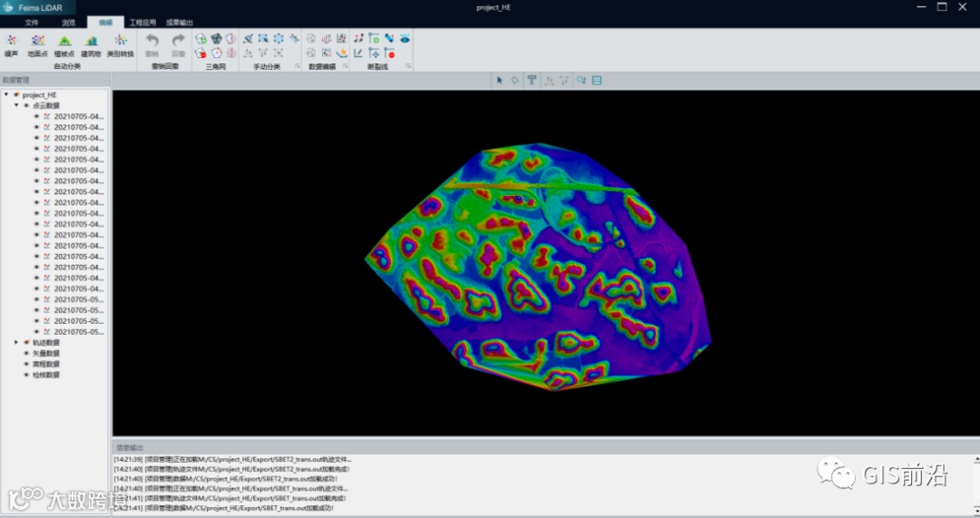Switch to the 工程应用 ribbon tab
Viewport: 980px width, 518px height.
pyautogui.click(x=142, y=22)
